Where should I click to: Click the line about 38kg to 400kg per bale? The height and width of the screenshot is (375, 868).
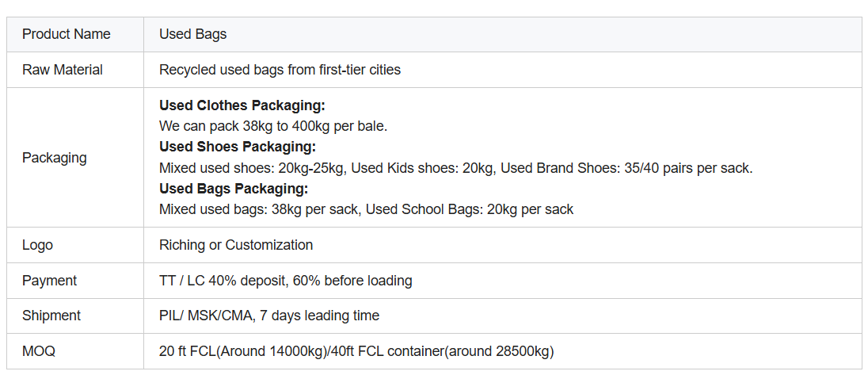[x=273, y=126]
